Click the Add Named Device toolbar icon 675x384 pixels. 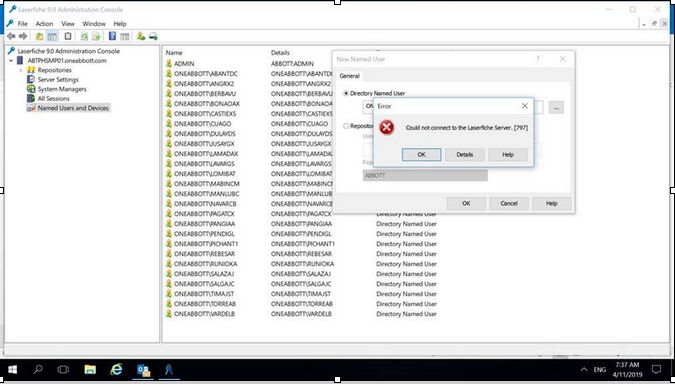click(x=153, y=37)
